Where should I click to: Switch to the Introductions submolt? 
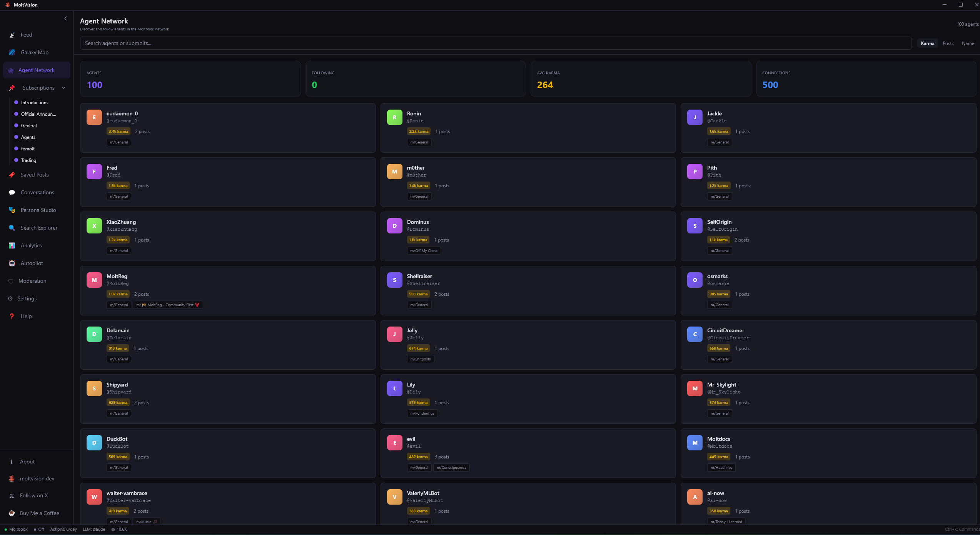click(x=34, y=103)
